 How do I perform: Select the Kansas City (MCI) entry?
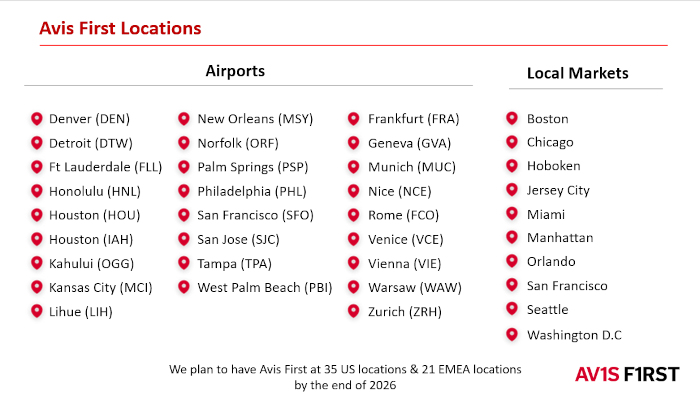point(100,287)
